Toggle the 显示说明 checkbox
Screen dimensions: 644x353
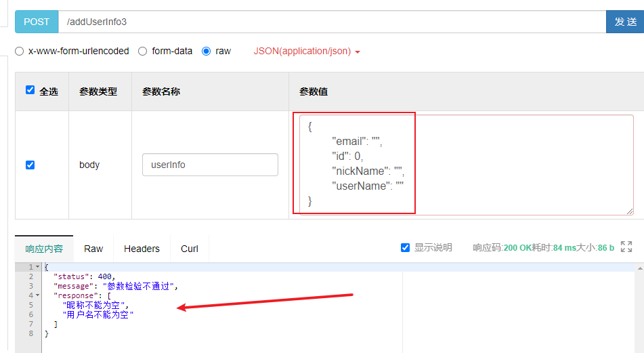406,247
